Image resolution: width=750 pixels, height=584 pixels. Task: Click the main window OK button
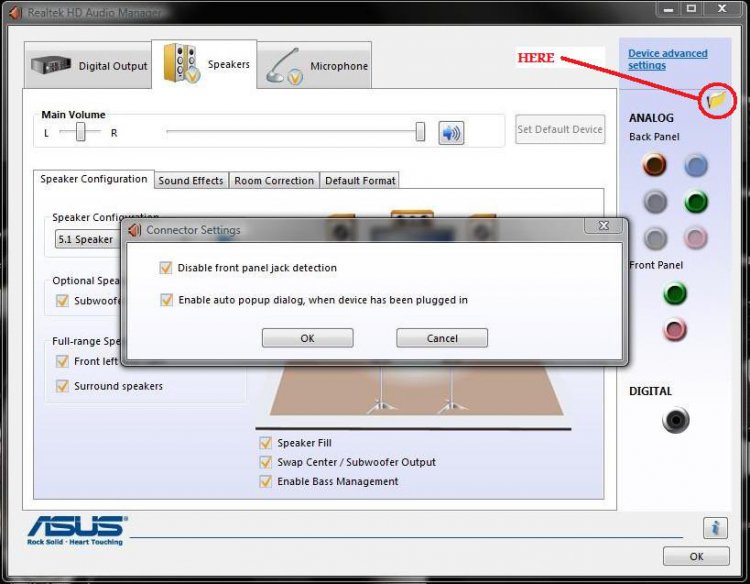696,556
